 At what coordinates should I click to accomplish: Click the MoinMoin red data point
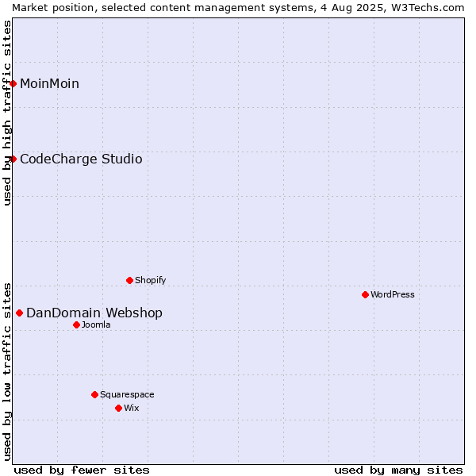[x=13, y=84]
